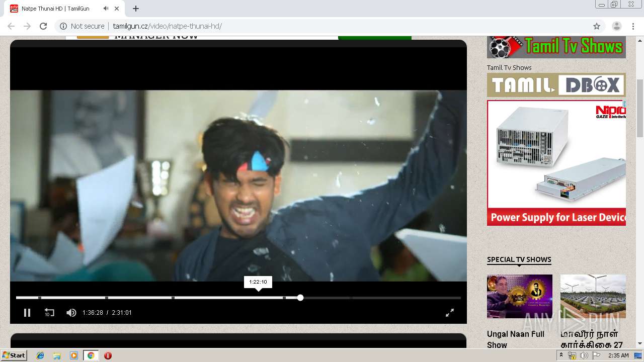Mute the video player volume
The width and height of the screenshot is (644, 362).
[71, 313]
